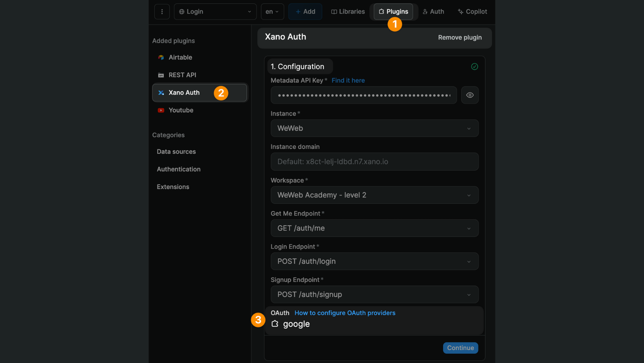The image size is (644, 363).
Task: Switch to the Libraries tab
Action: (348, 11)
